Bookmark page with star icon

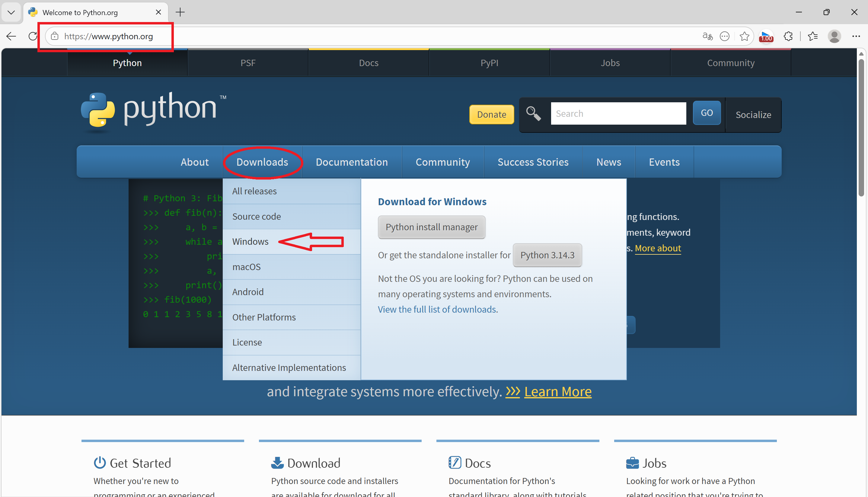(x=745, y=36)
